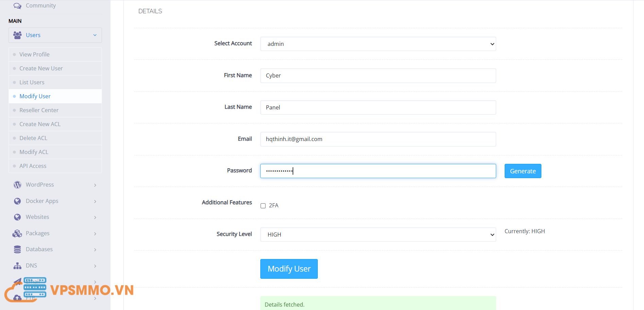Collapse the Users menu chevron
The image size is (644, 310).
pos(95,35)
